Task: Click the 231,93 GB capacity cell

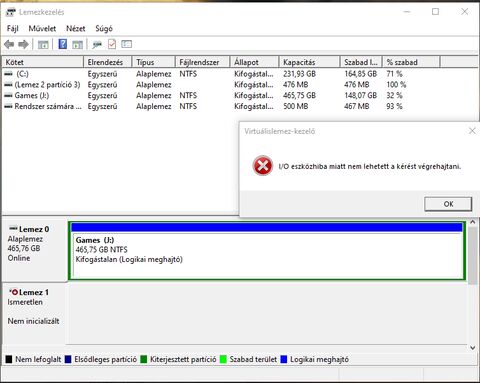Action: (299, 74)
